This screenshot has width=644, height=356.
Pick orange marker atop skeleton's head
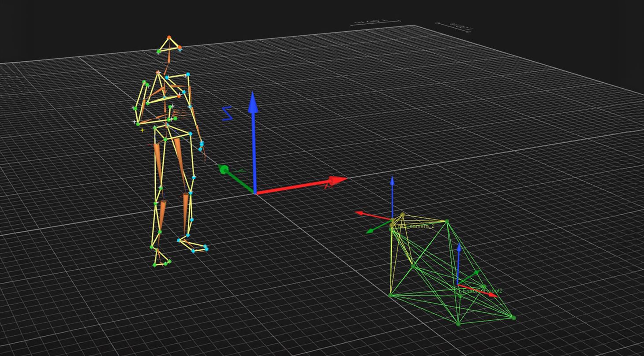pyautogui.click(x=169, y=38)
